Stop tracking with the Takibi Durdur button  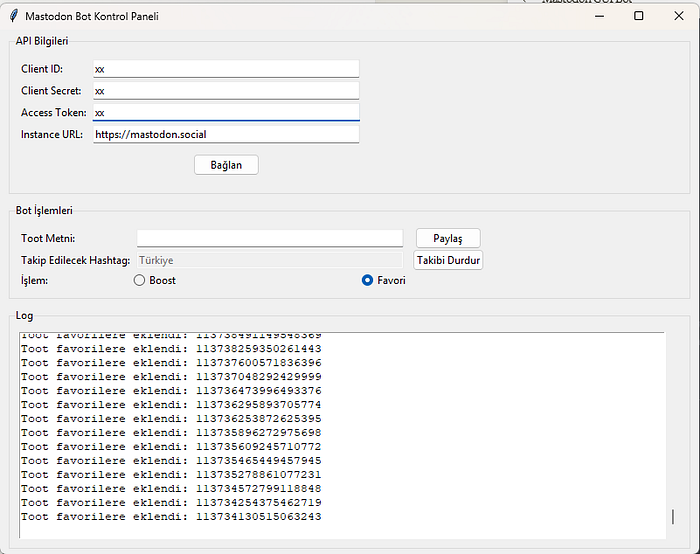coord(448,260)
